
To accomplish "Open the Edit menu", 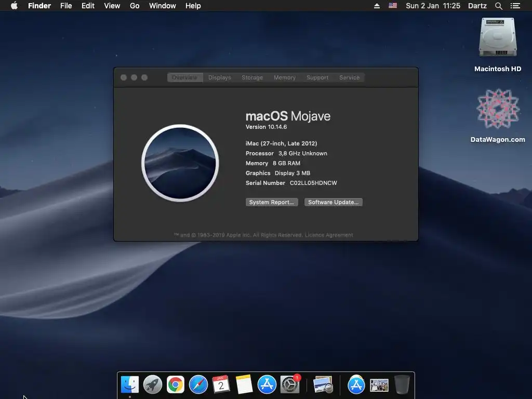I will click(88, 6).
